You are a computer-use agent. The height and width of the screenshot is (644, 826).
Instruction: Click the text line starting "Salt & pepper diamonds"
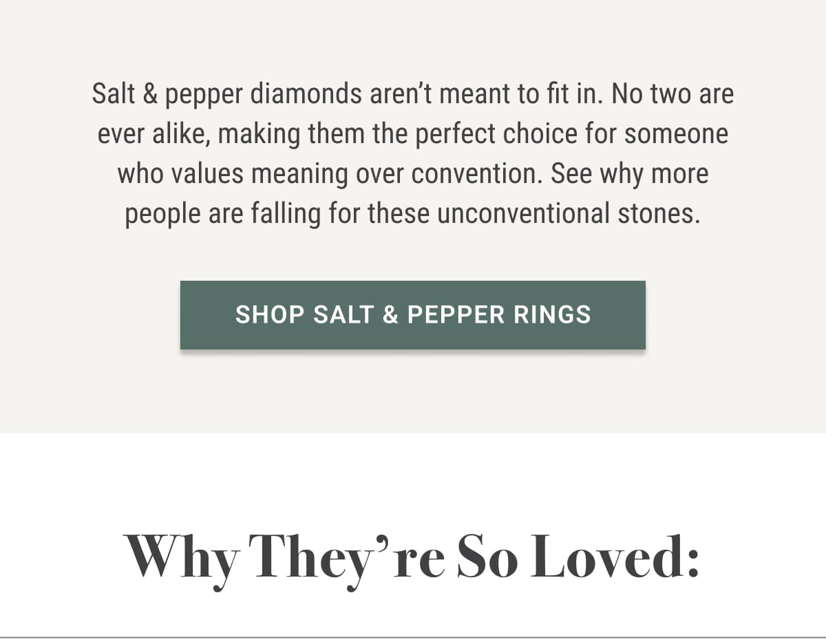pyautogui.click(x=413, y=94)
